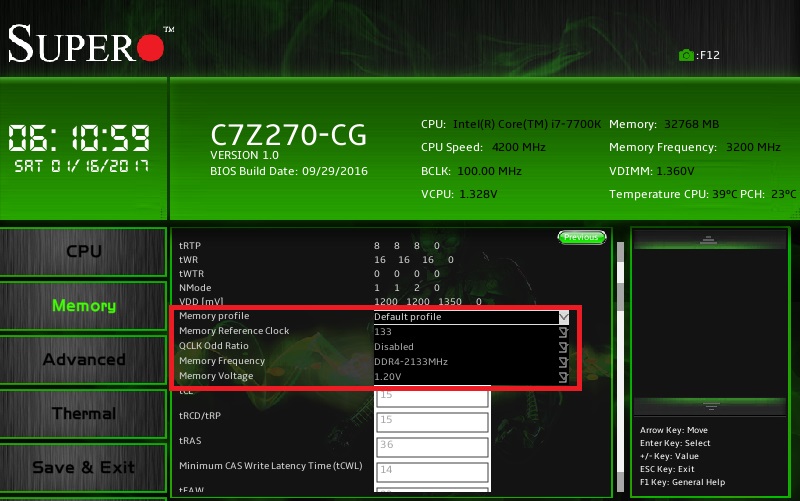Open the CPU settings tab

click(84, 252)
